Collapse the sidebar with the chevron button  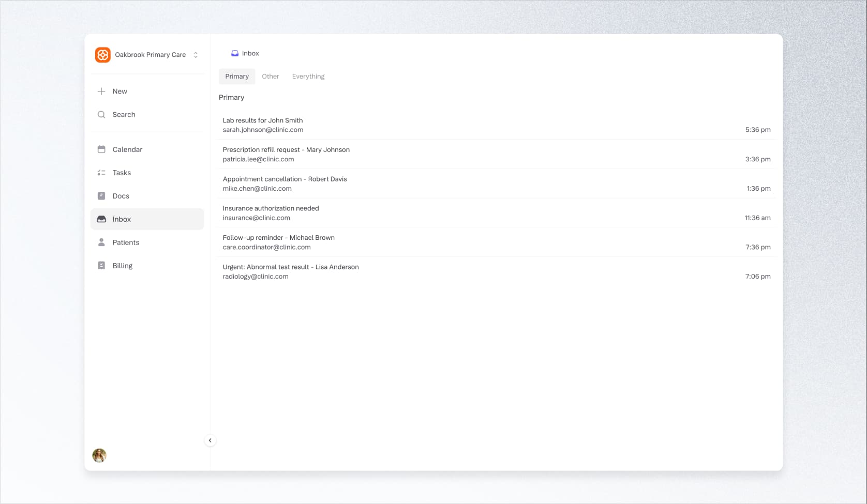click(210, 440)
